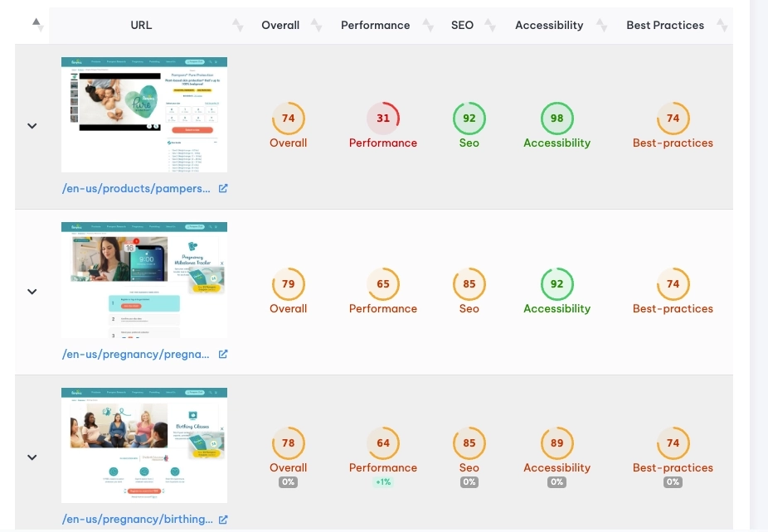Click the URL column header
The image size is (768, 532).
[x=141, y=26]
